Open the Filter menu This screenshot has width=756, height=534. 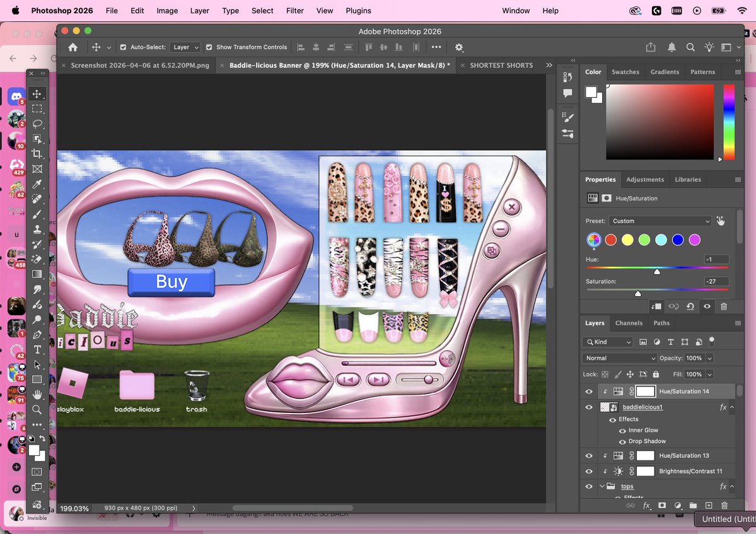(294, 11)
